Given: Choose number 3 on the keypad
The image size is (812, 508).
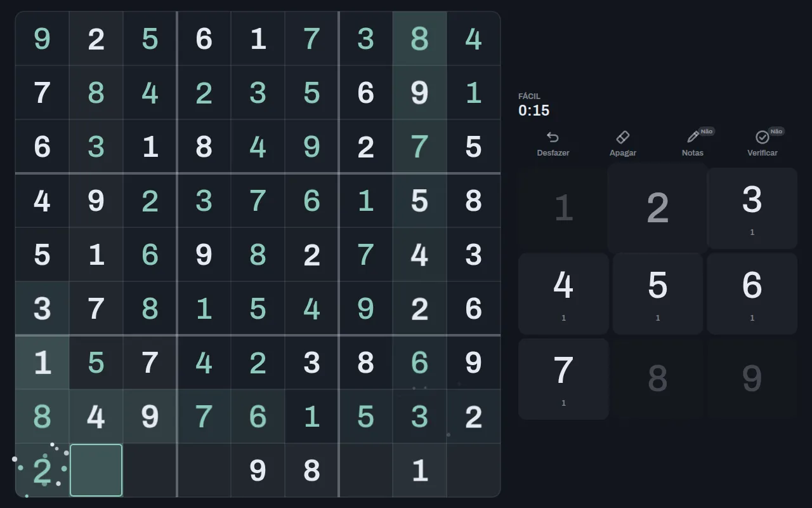Looking at the screenshot, I should coord(752,208).
